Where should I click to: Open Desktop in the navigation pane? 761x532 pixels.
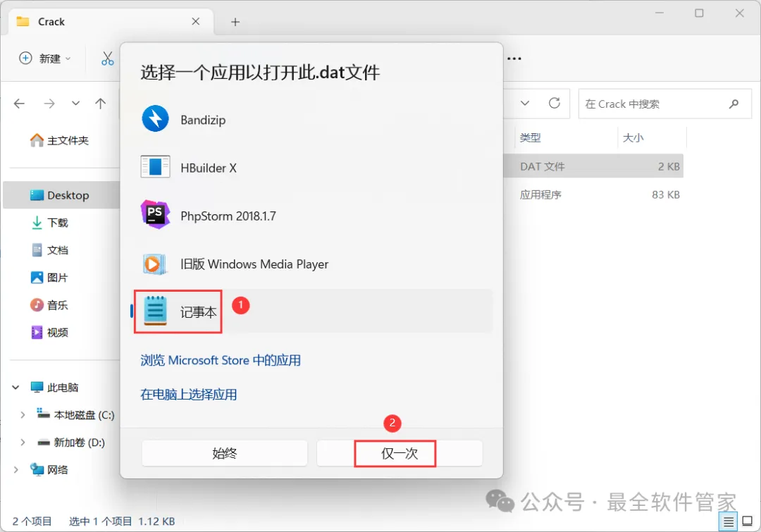(61, 195)
